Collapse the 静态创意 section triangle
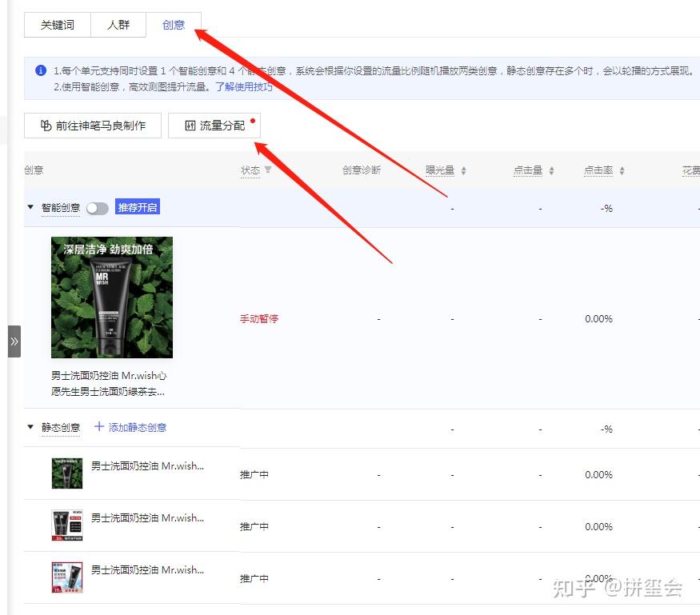This screenshot has width=700, height=615. [x=30, y=427]
